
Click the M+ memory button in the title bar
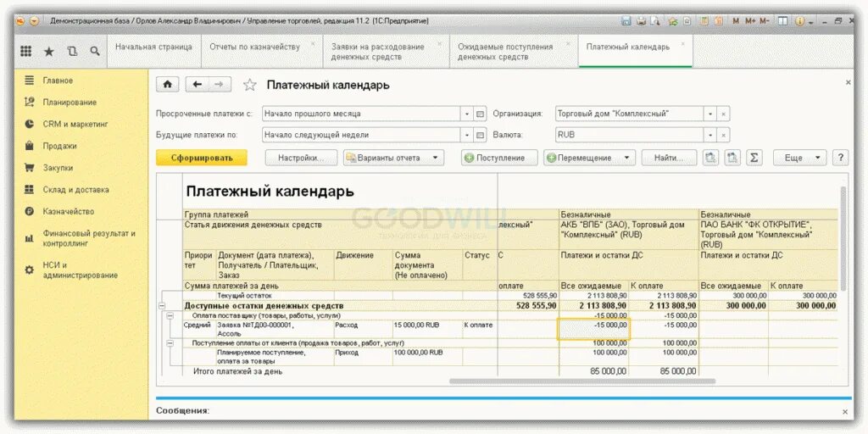pos(750,21)
